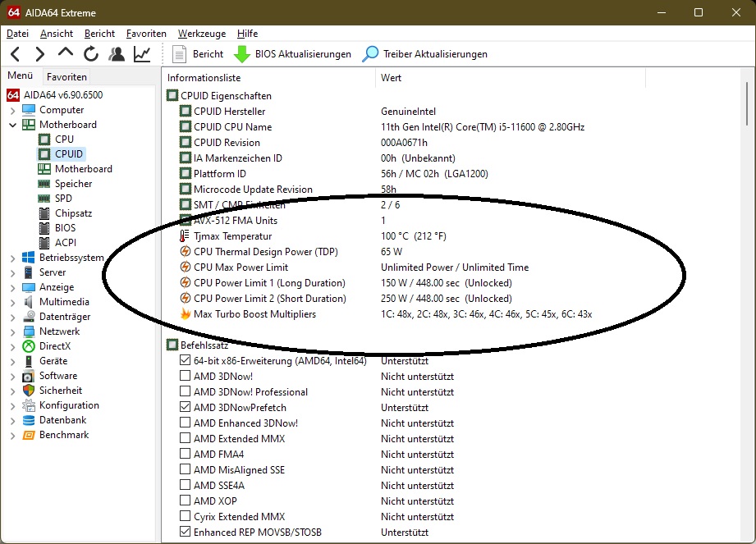Toggle AMD 3DNowPrefetch checkbox

point(185,407)
